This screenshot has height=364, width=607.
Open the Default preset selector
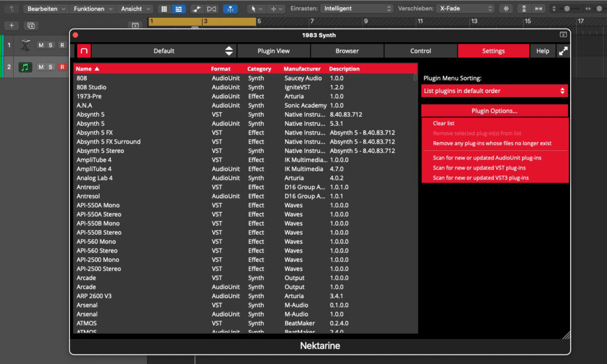pos(164,51)
